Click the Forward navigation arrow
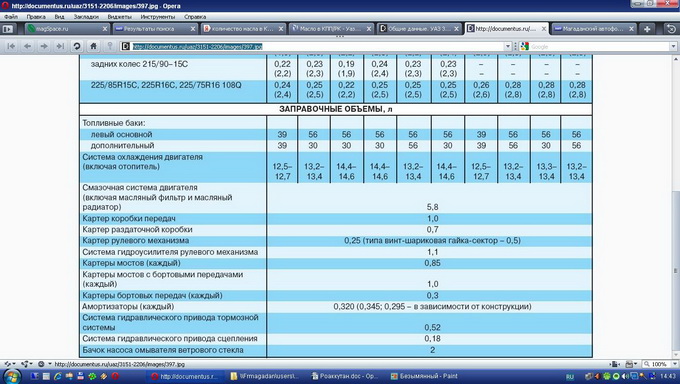The height and width of the screenshot is (384, 680). point(44,46)
